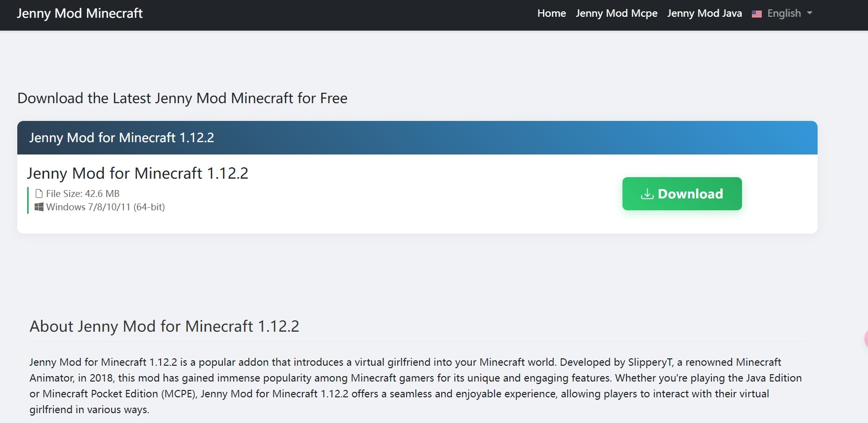Click the 'About Jenny Mod for Minecraft 1.12.2' heading
Image resolution: width=868 pixels, height=423 pixels.
(165, 326)
